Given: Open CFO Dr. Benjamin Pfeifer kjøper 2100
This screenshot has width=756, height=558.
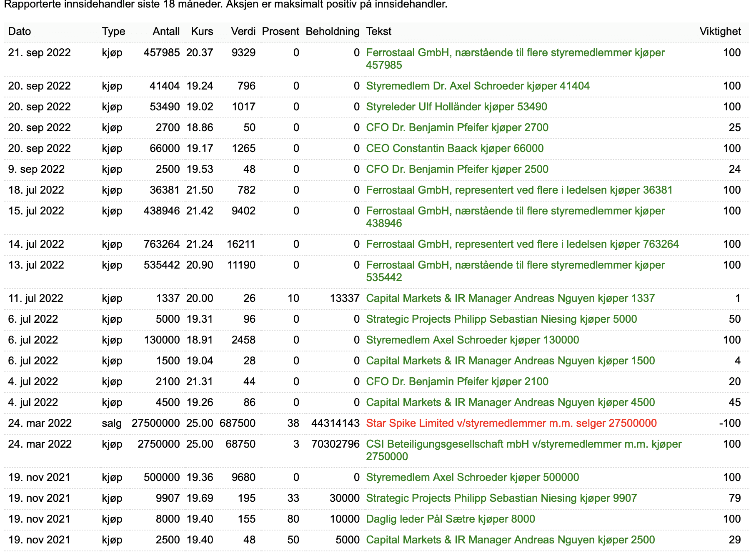Looking at the screenshot, I should [457, 382].
